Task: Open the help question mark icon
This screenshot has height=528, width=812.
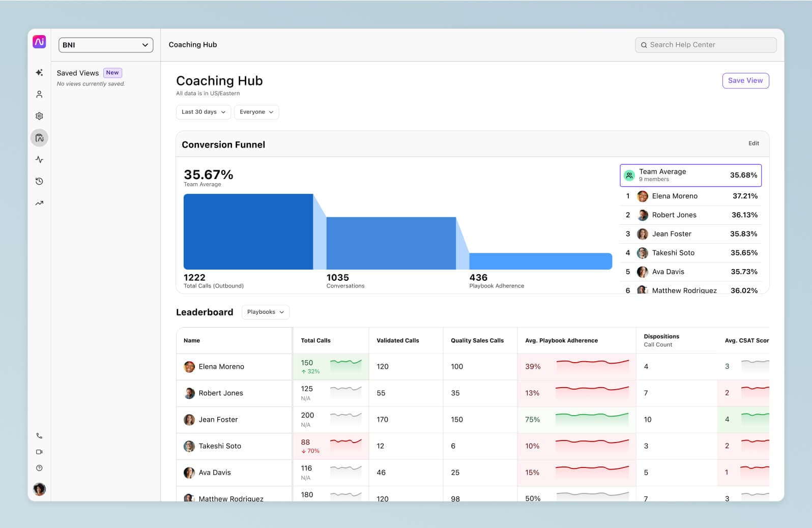Action: (x=39, y=468)
